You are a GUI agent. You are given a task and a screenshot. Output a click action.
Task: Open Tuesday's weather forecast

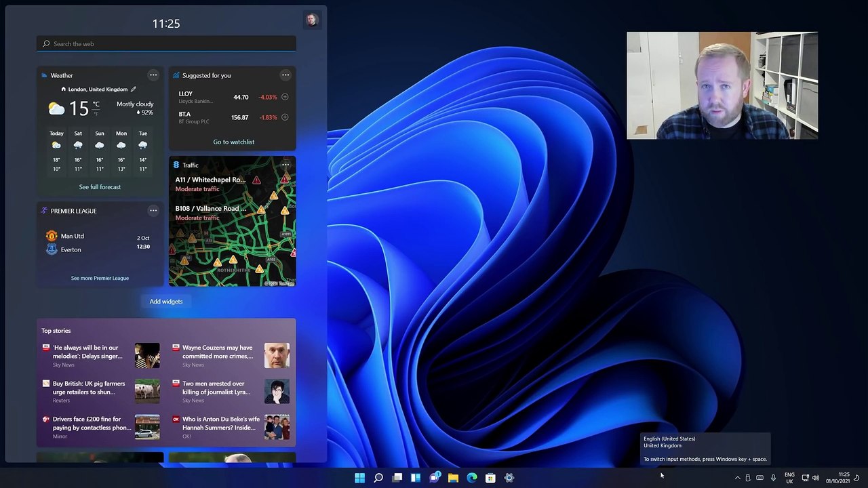tap(143, 151)
